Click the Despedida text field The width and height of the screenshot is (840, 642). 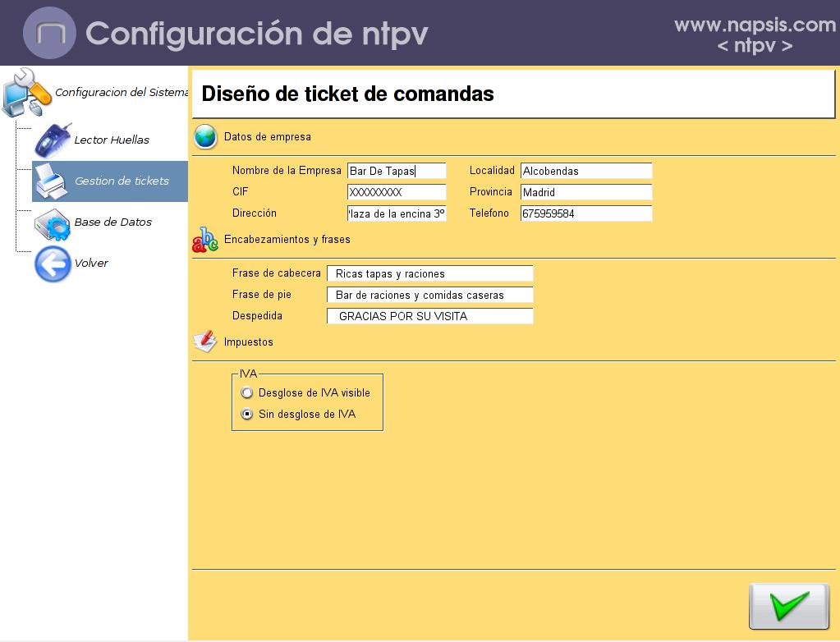click(429, 316)
